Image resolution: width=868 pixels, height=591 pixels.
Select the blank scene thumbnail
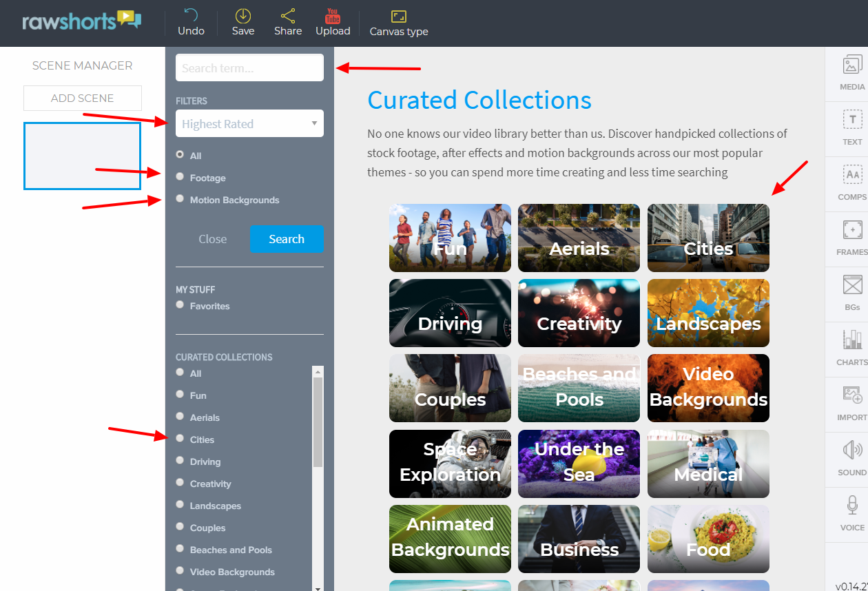pos(82,156)
